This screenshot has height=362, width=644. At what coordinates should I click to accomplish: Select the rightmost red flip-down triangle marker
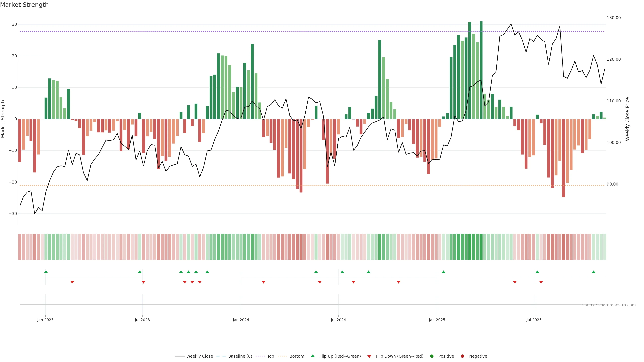pos(541,282)
